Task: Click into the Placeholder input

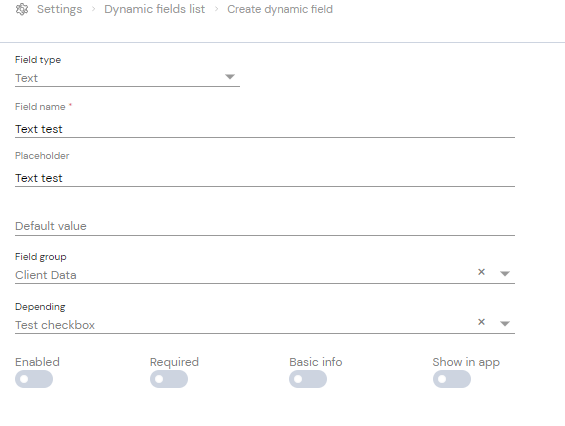Action: [x=265, y=178]
